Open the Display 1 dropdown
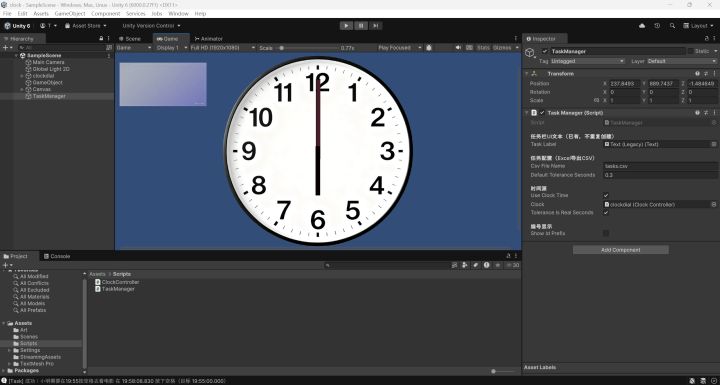 pos(172,48)
